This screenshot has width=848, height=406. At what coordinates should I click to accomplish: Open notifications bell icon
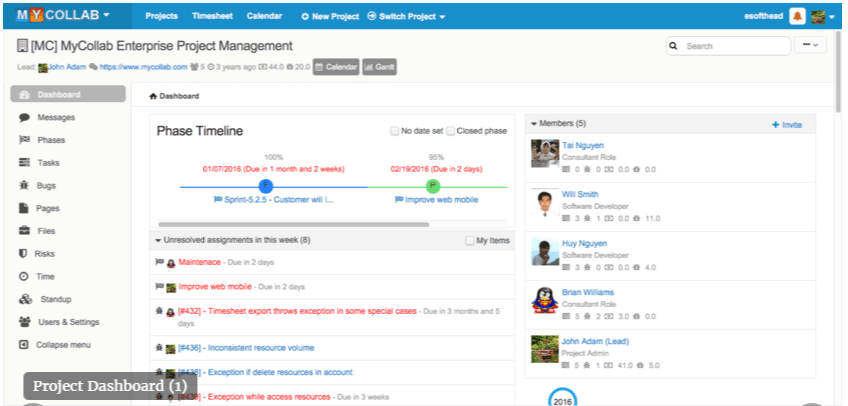click(x=797, y=16)
